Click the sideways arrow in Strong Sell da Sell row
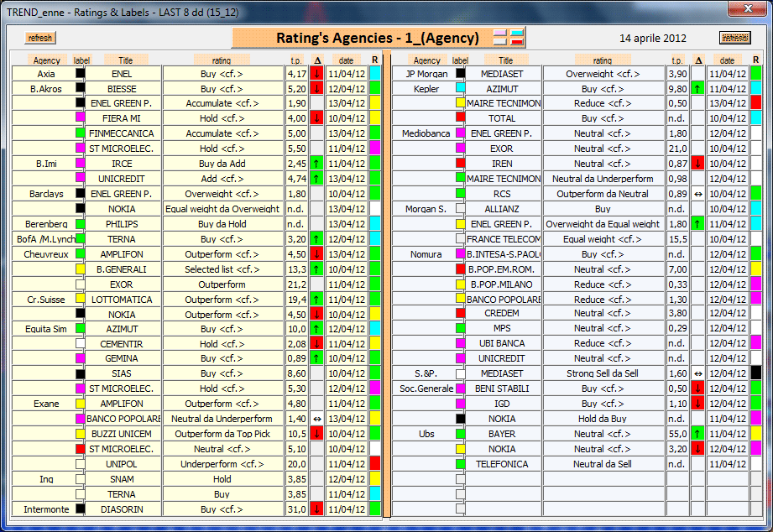The height and width of the screenshot is (532, 773). pyautogui.click(x=697, y=373)
